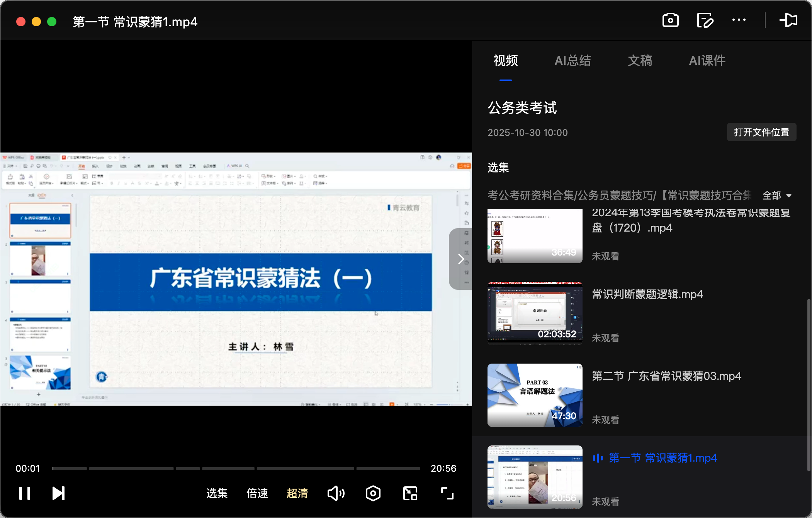812x518 pixels.
Task: Select the 超清 quality option
Action: [x=297, y=493]
